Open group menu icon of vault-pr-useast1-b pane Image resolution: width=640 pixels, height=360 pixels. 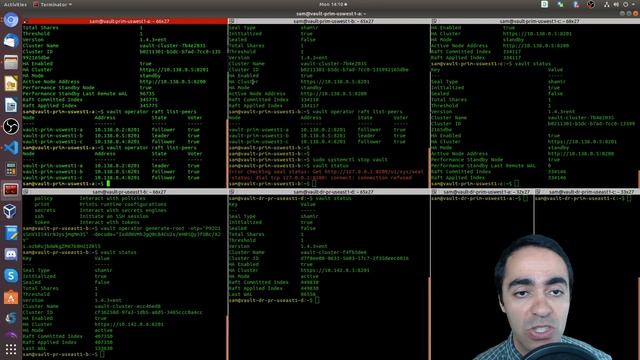click(25, 191)
